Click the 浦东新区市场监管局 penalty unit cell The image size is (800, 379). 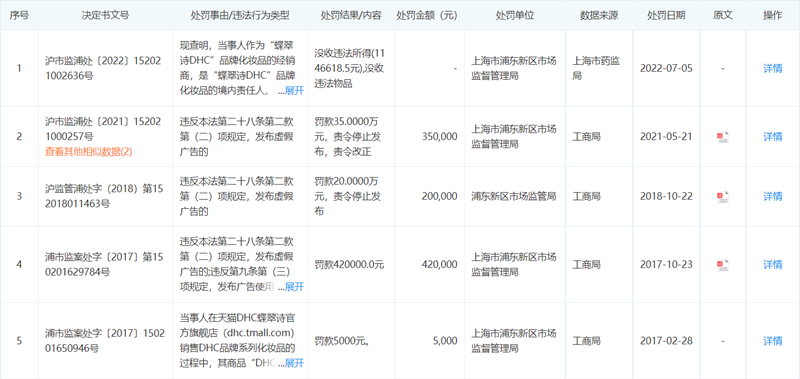point(515,196)
